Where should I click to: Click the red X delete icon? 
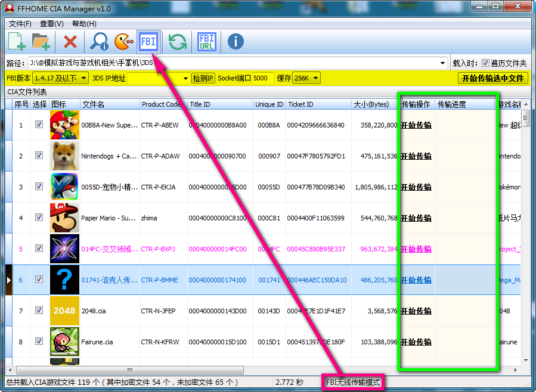(70, 42)
